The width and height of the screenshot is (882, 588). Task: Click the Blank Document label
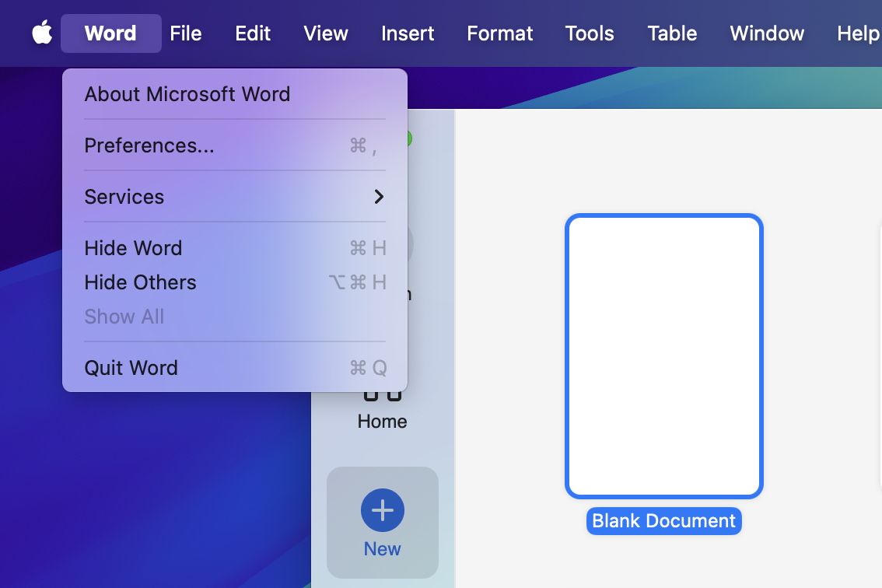[x=663, y=520]
